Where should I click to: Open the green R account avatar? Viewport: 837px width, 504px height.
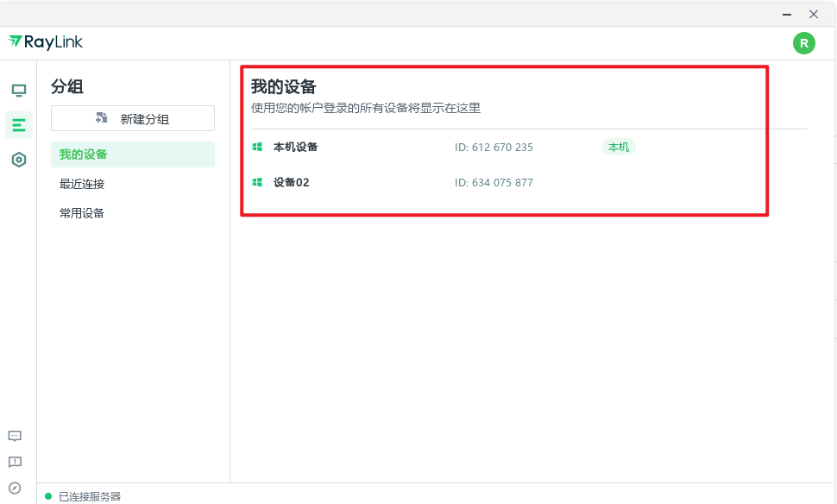pyautogui.click(x=803, y=41)
